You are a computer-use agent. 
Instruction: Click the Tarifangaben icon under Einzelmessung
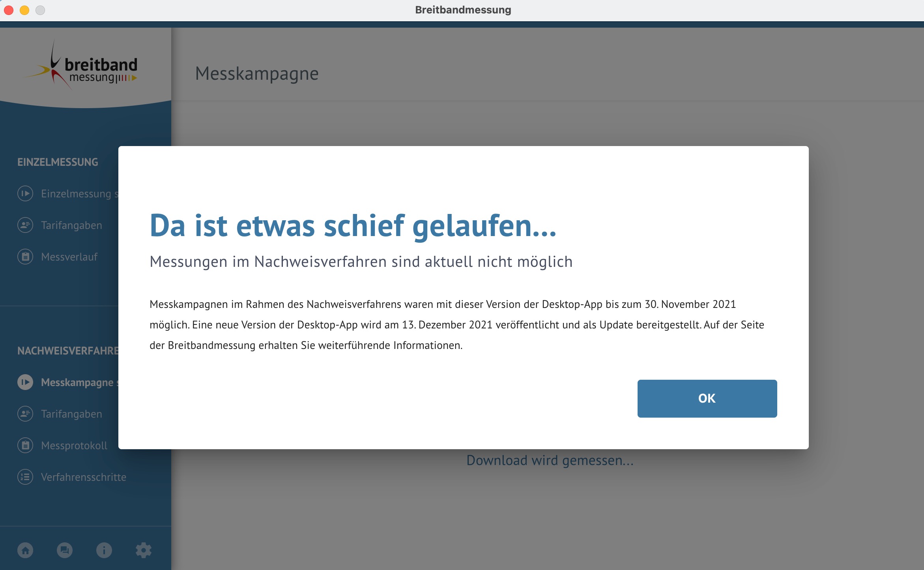(25, 225)
